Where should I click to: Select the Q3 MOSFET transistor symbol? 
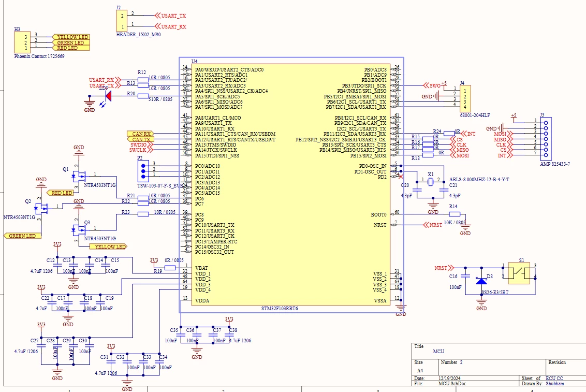(x=79, y=230)
